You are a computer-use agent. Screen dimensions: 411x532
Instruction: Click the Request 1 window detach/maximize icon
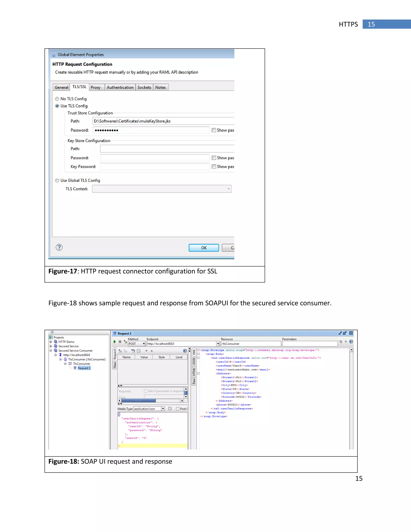pos(345,333)
